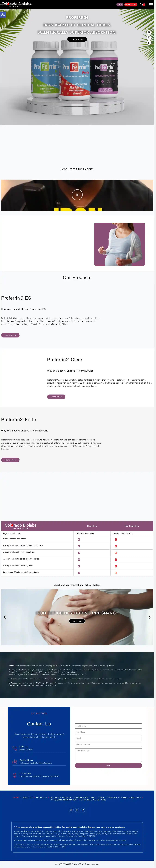Screen dimensions: 156x868
Task: Focus the Your Message text area
Action: [108, 755]
